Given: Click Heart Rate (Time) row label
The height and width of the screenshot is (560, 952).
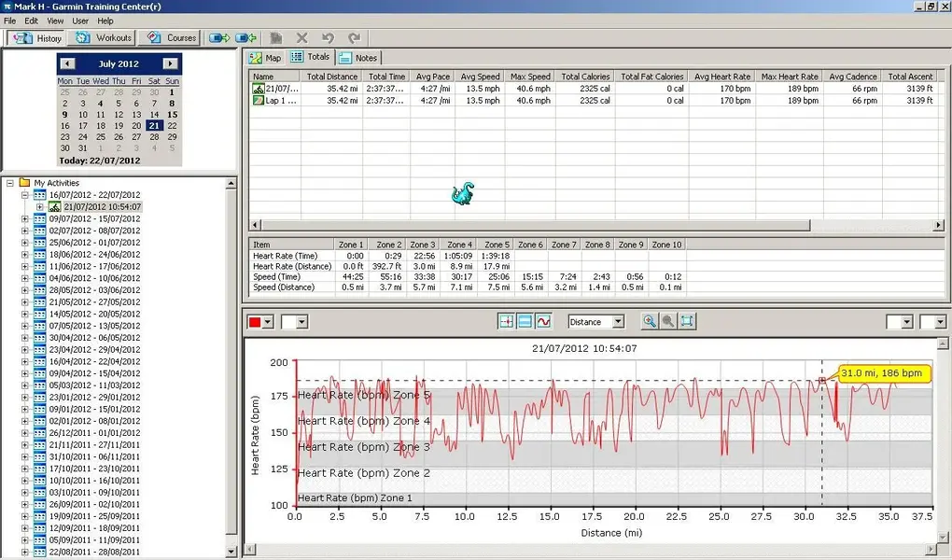Looking at the screenshot, I should point(285,256).
